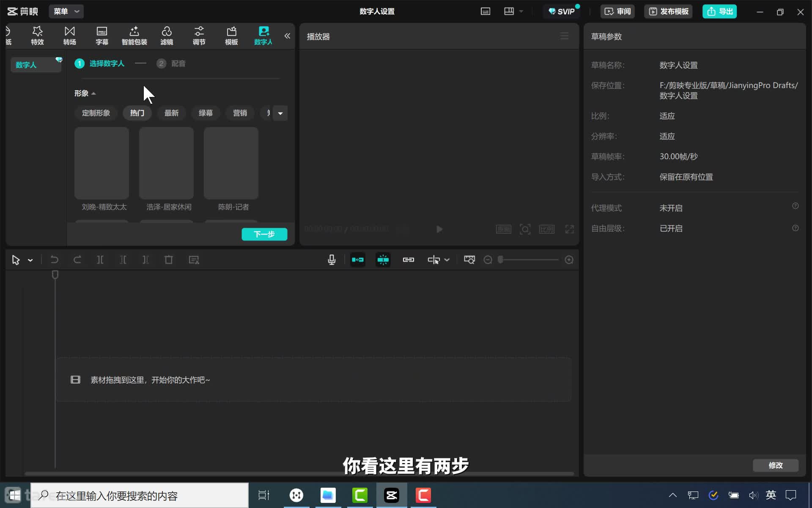Go to step 2 配音

171,63
